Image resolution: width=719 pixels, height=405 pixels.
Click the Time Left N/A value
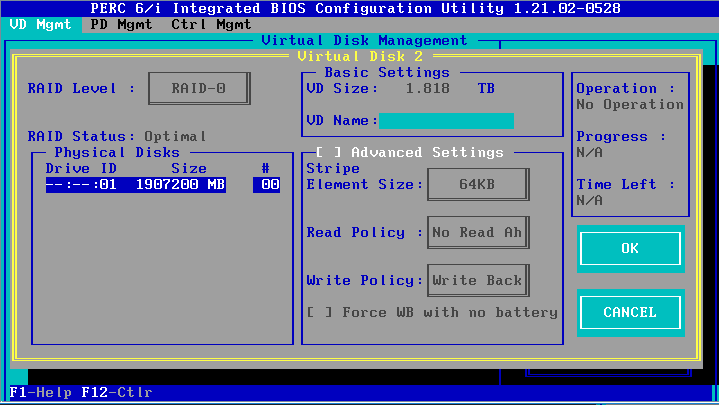(590, 200)
